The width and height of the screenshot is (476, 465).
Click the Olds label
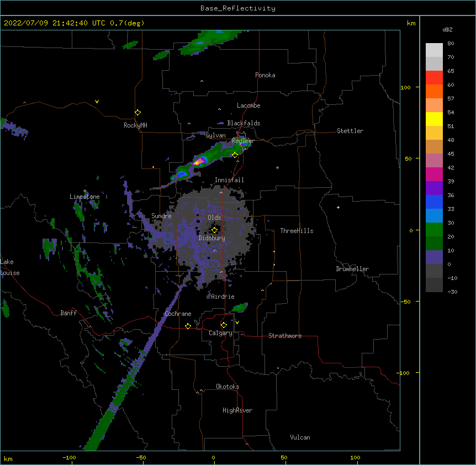click(x=214, y=218)
